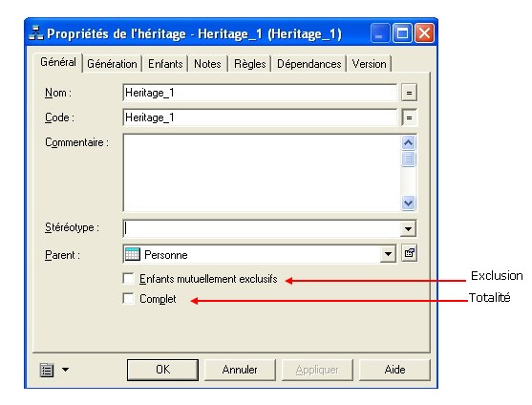Click the inheritance icon in the title bar
532x405 pixels.
36,33
